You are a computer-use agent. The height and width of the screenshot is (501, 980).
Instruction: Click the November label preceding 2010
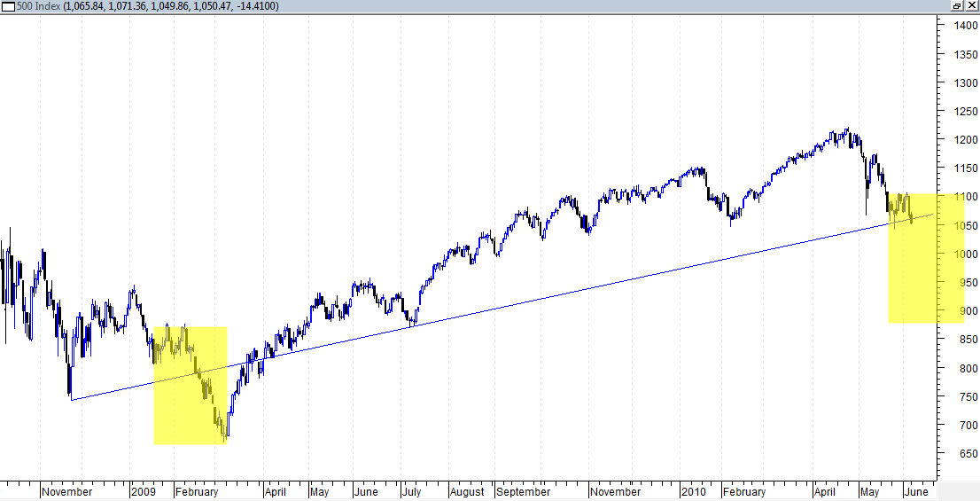tap(616, 492)
